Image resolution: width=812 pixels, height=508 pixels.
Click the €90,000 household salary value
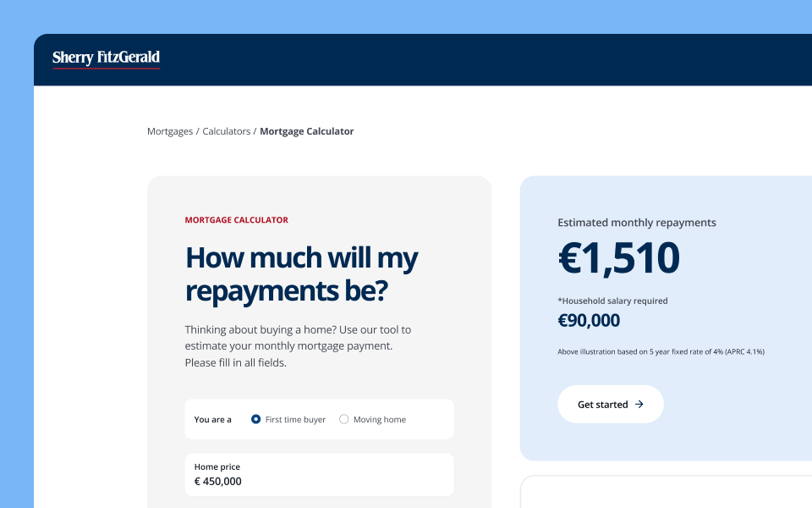589,320
